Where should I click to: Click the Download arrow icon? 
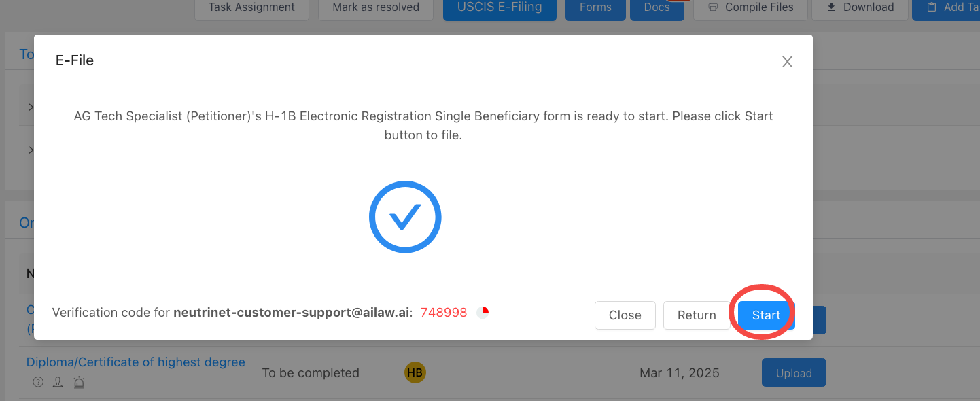tap(831, 7)
